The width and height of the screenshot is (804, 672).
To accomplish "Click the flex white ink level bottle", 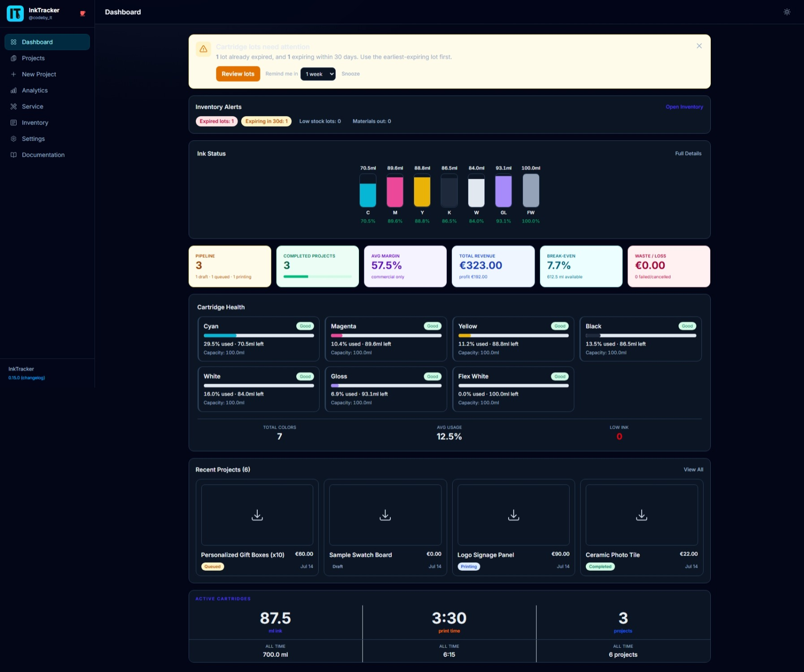I will [531, 191].
